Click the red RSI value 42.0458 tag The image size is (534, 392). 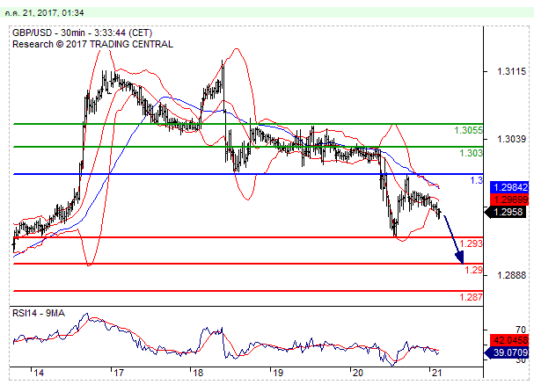[x=509, y=340]
